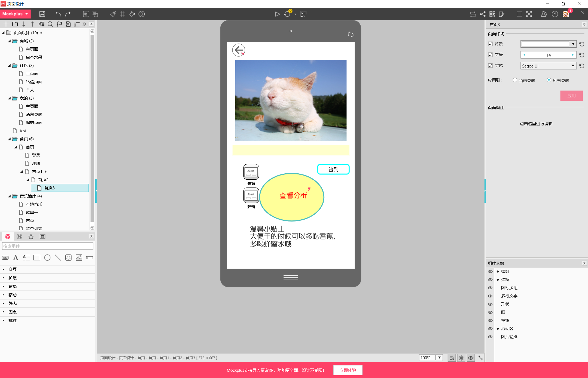Click the 应用 apply button
The image size is (588, 378).
tap(571, 96)
